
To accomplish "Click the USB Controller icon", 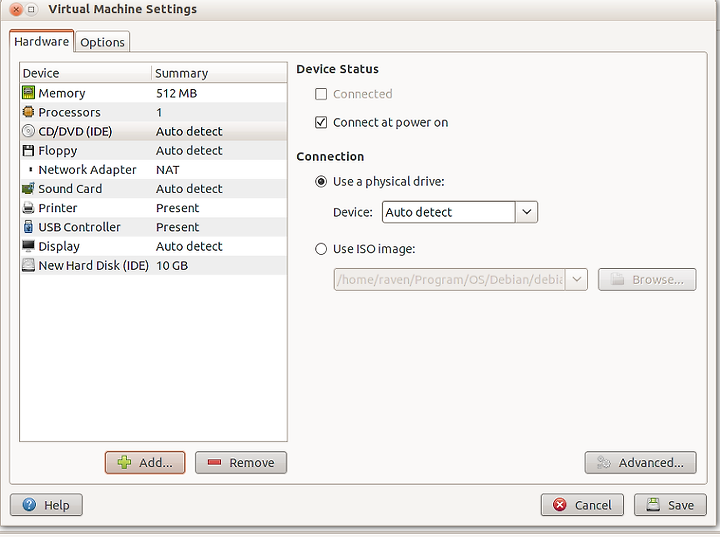I will 28,227.
